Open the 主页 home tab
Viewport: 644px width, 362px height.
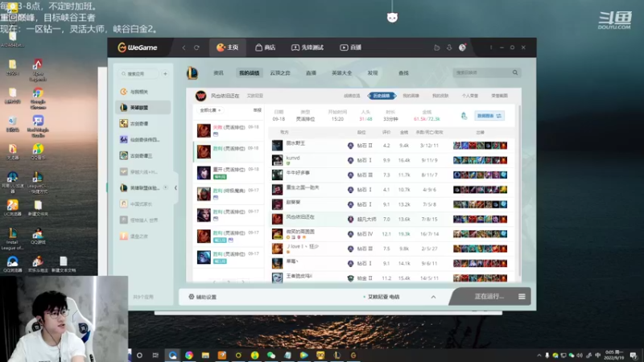(228, 47)
